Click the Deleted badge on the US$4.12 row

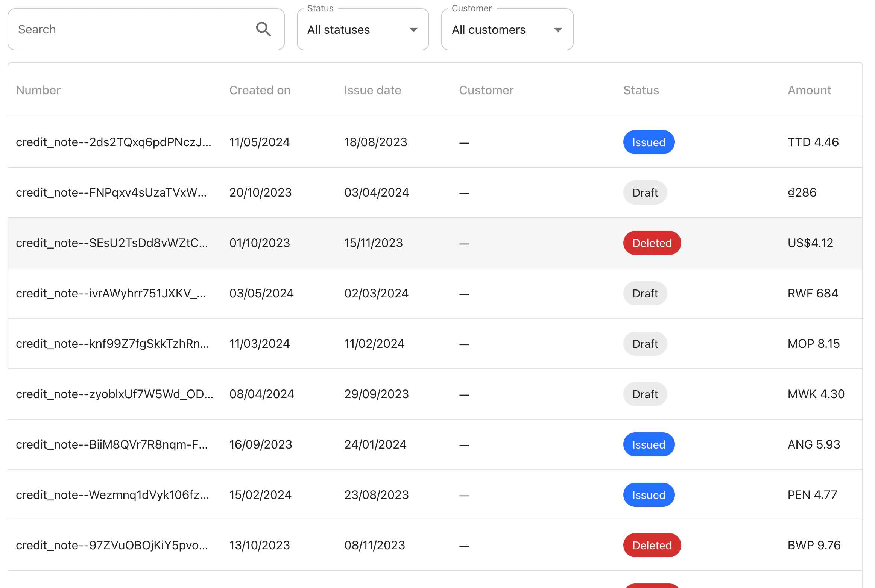pyautogui.click(x=652, y=243)
